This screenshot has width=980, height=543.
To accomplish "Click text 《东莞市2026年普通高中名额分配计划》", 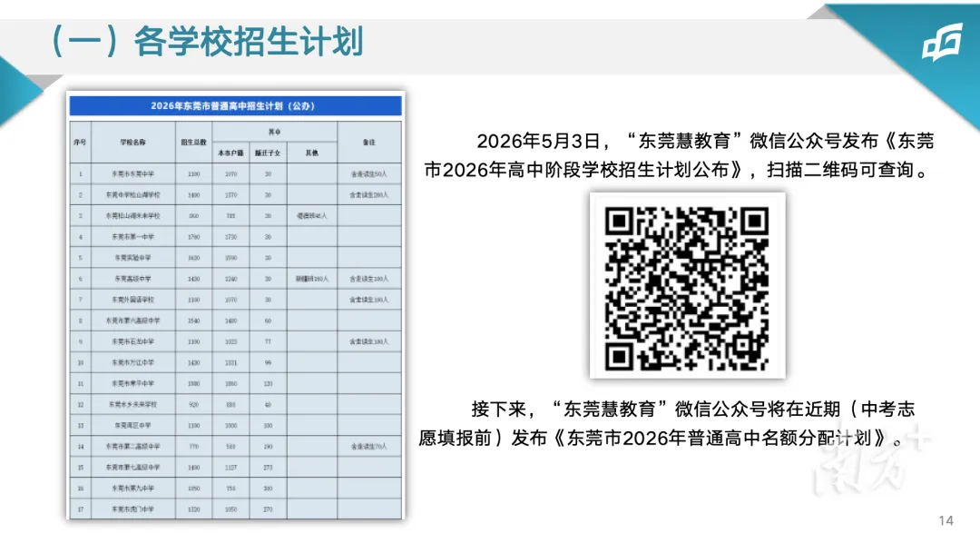I will 722,438.
